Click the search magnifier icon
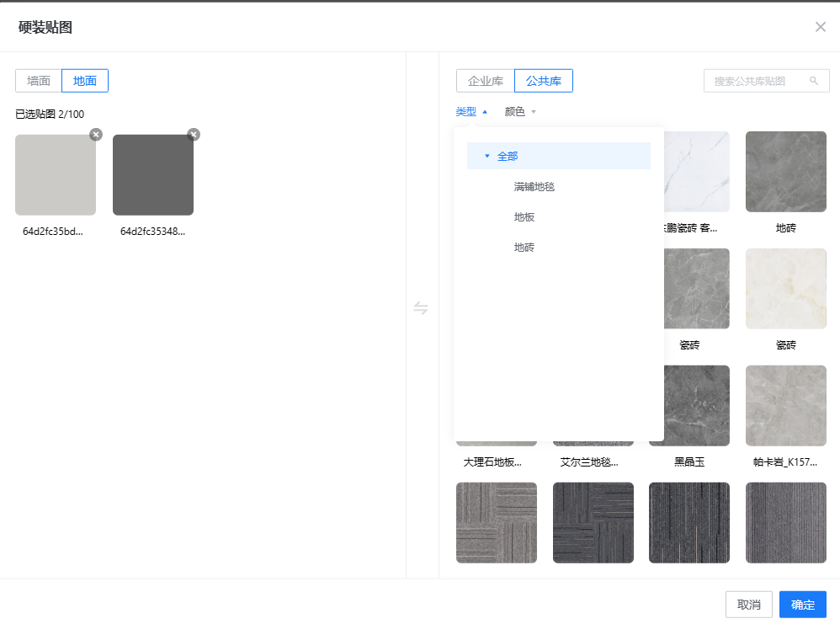Image resolution: width=840 pixels, height=624 pixels. point(814,81)
